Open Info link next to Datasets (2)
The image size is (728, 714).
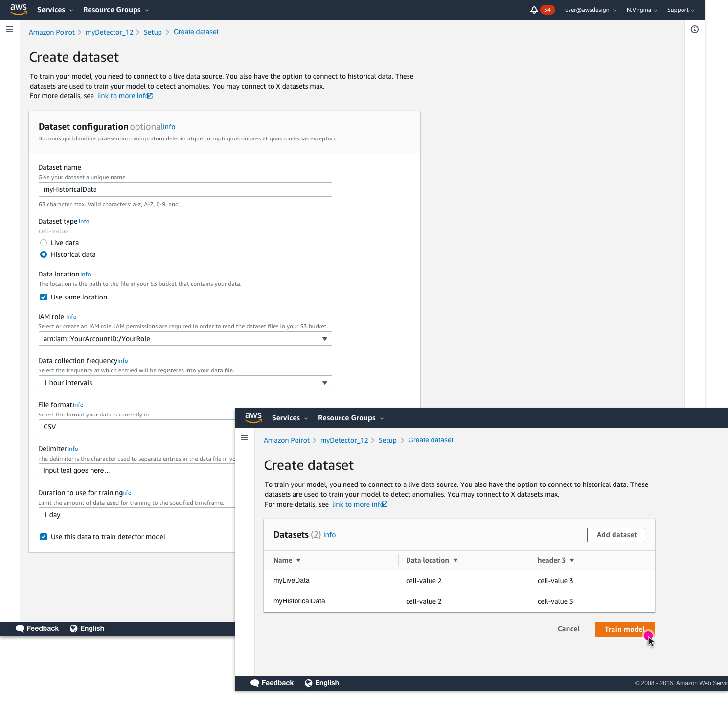click(330, 535)
